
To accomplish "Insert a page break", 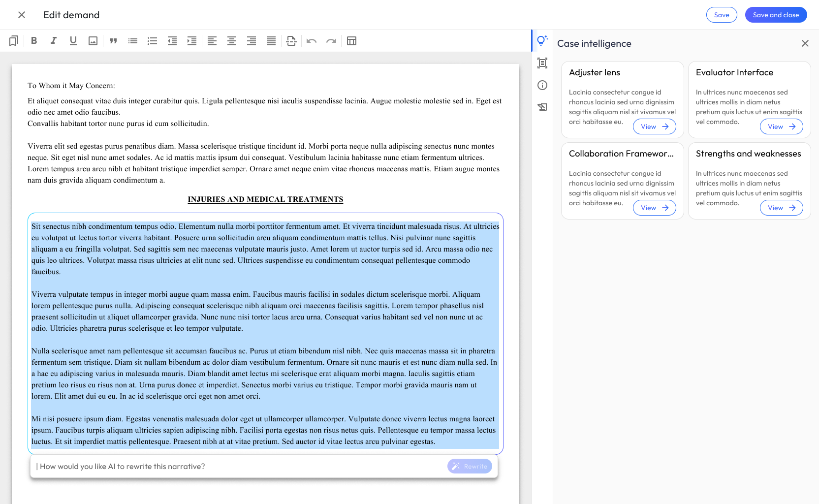I will tap(291, 41).
